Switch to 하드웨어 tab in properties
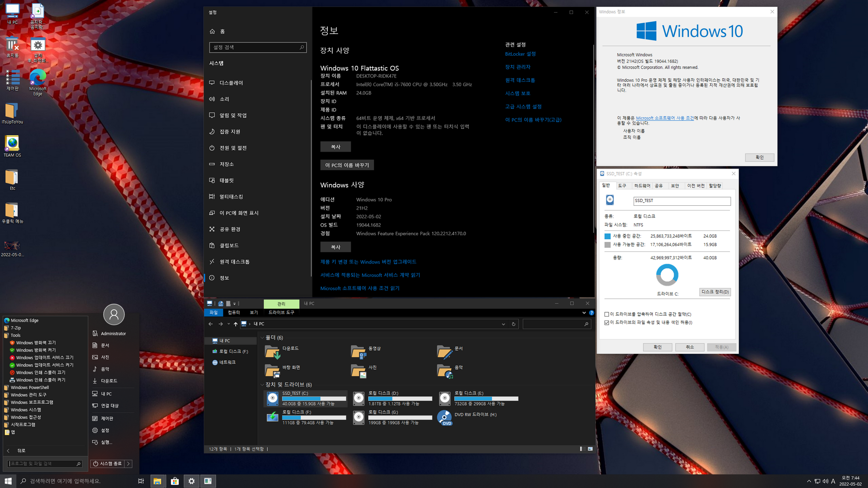This screenshot has width=868, height=488. 642,186
